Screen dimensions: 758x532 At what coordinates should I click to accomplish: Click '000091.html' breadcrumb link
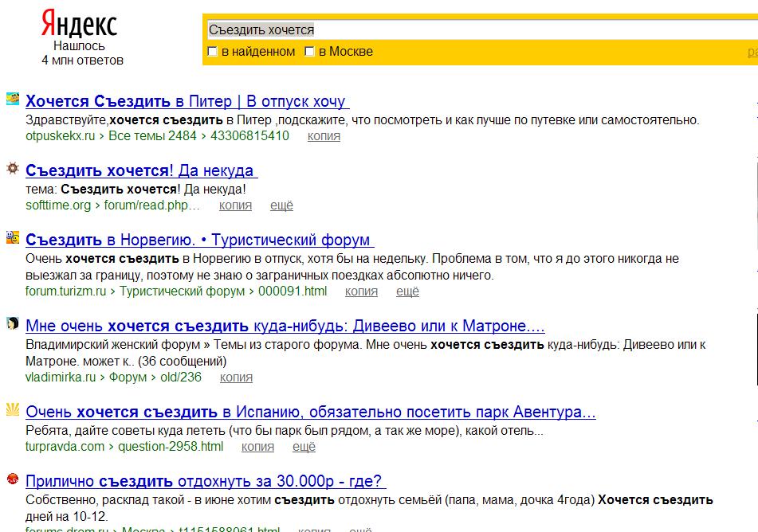coord(293,291)
